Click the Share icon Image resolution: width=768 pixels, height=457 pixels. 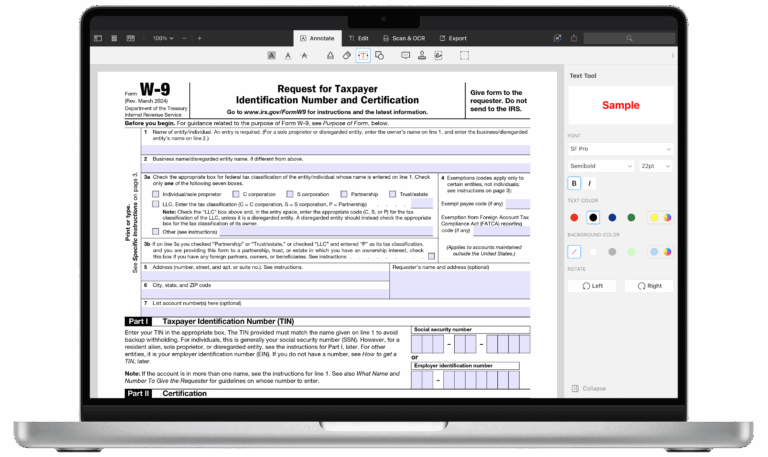[574, 38]
